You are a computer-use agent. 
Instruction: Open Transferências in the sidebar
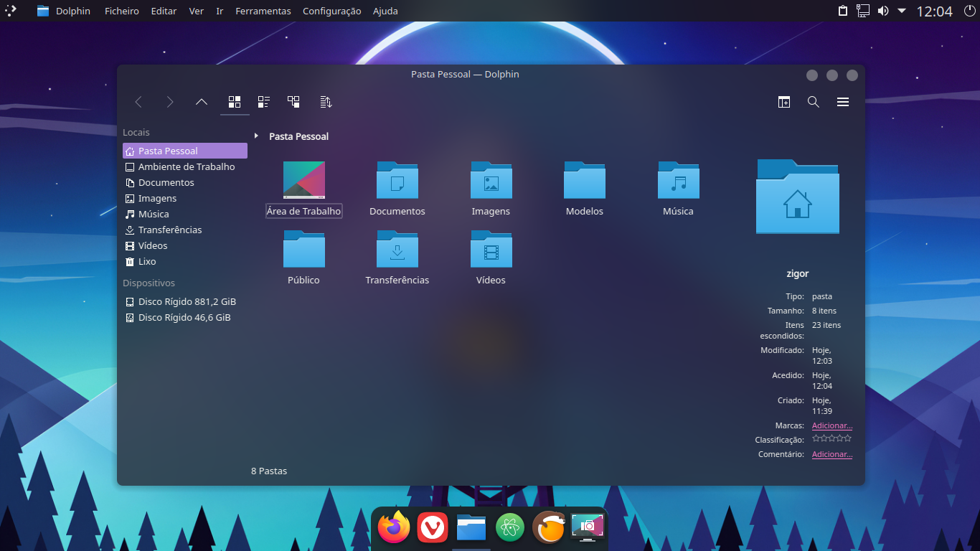[x=185, y=230]
